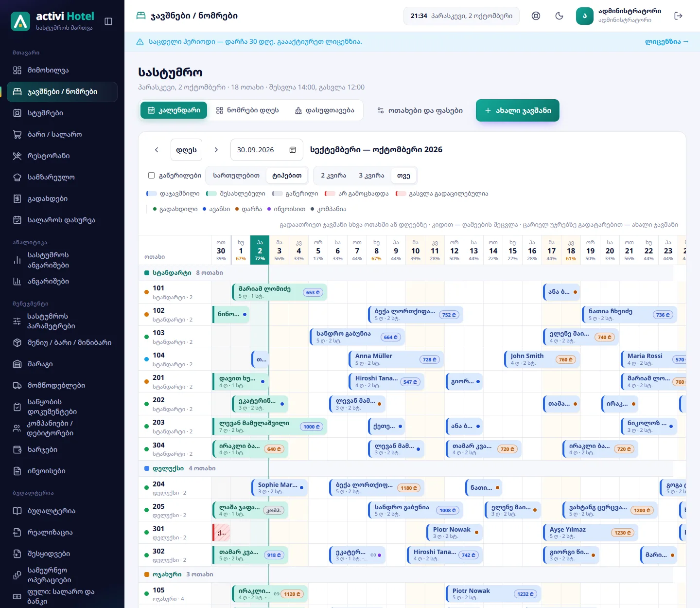Open სამზარეულო kitchen in the sidebar
The height and width of the screenshot is (608, 700).
click(62, 177)
